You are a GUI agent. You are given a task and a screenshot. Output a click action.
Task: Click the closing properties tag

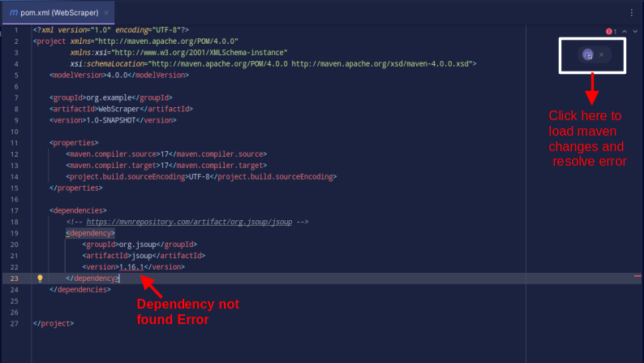(x=76, y=188)
